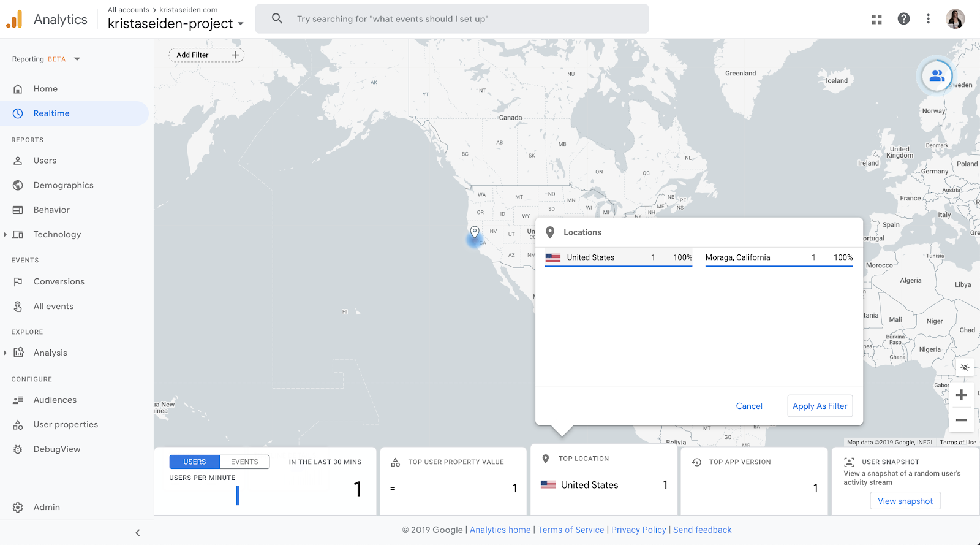Click the Users person icon
Image resolution: width=980 pixels, height=545 pixels.
[x=18, y=161]
